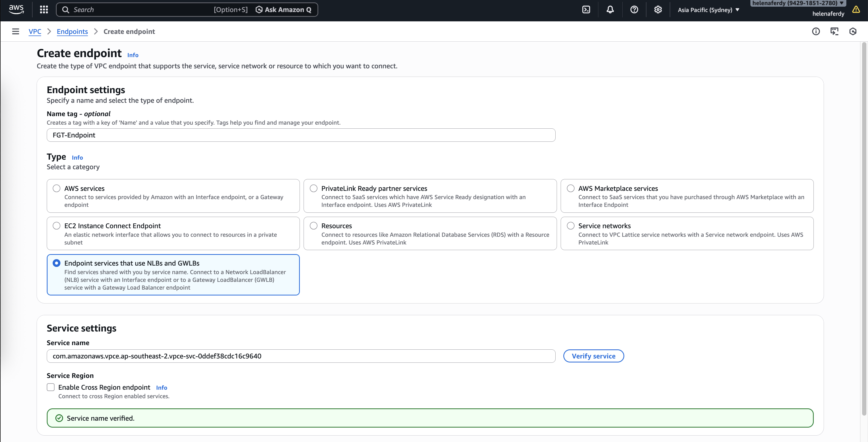
Task: Open the helenaferdy account dropdown
Action: (797, 3)
